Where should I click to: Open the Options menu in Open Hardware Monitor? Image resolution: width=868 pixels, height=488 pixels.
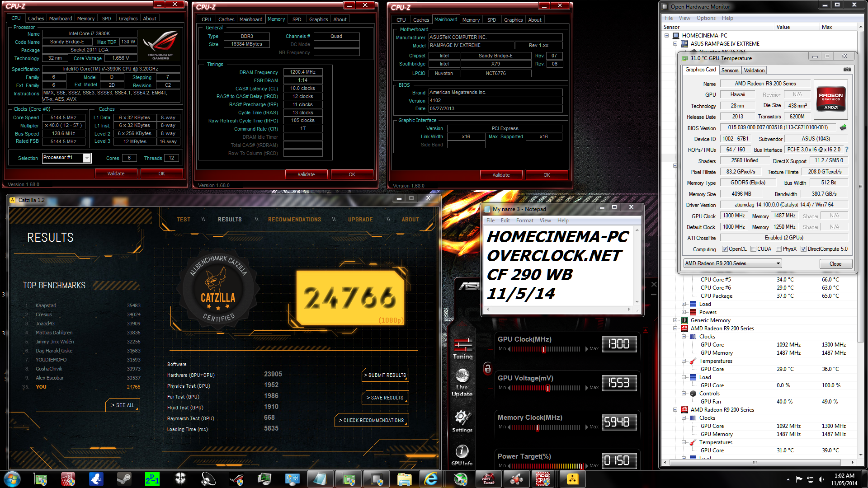click(706, 18)
